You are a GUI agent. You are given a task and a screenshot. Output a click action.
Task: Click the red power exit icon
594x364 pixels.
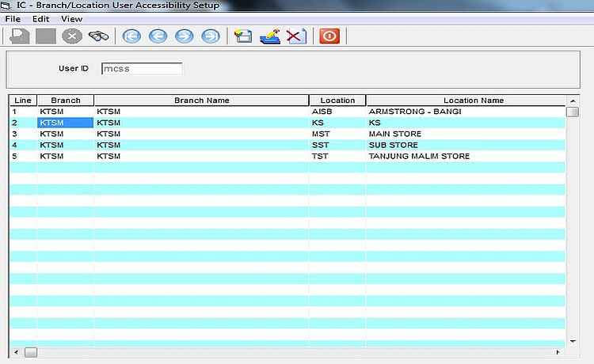[x=329, y=36]
